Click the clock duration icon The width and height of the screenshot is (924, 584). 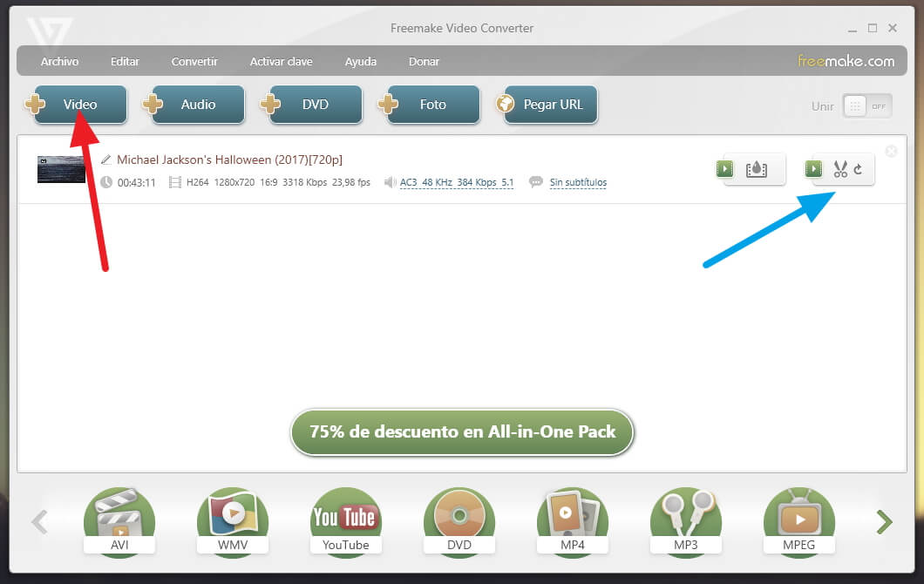click(x=106, y=183)
